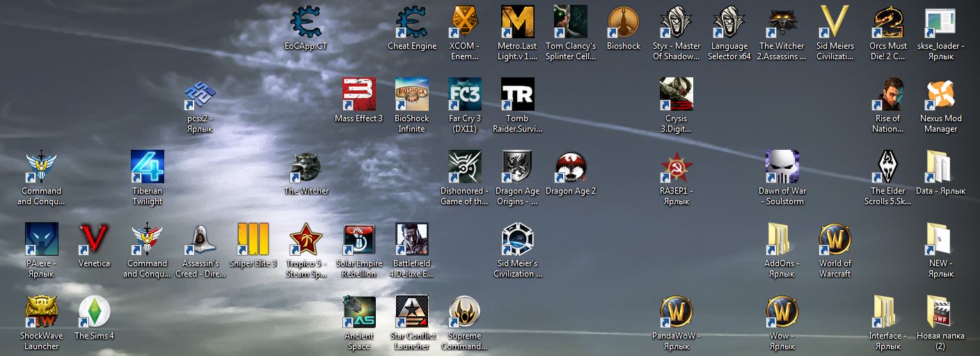Click the Mass Effect 3 icon
This screenshot has height=356, width=980.
pyautogui.click(x=359, y=95)
